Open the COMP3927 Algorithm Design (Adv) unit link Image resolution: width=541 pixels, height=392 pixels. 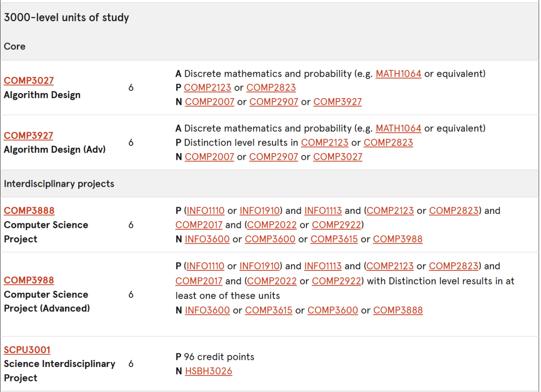[28, 136]
